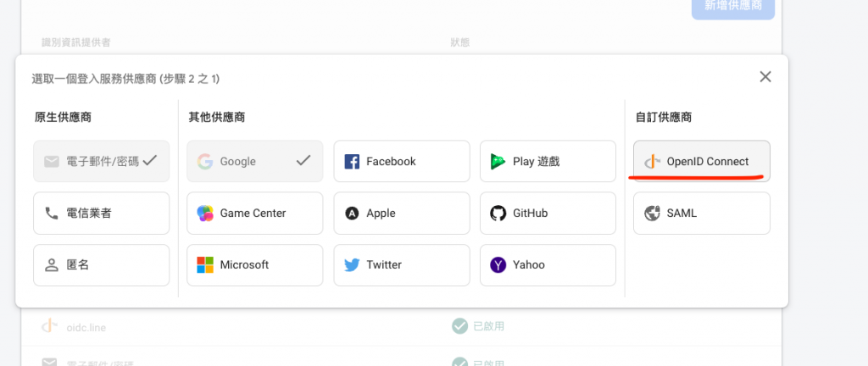Click the phone handset icon
The width and height of the screenshot is (868, 366).
click(x=52, y=213)
